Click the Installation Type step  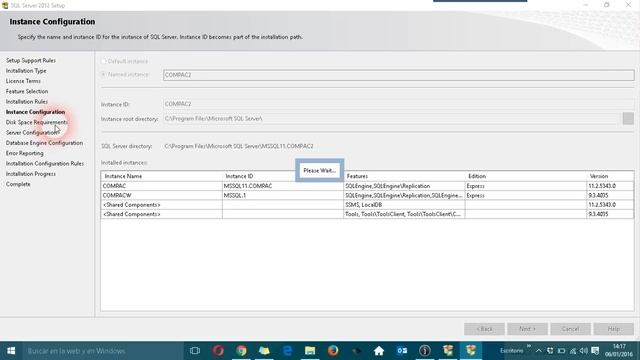point(26,71)
